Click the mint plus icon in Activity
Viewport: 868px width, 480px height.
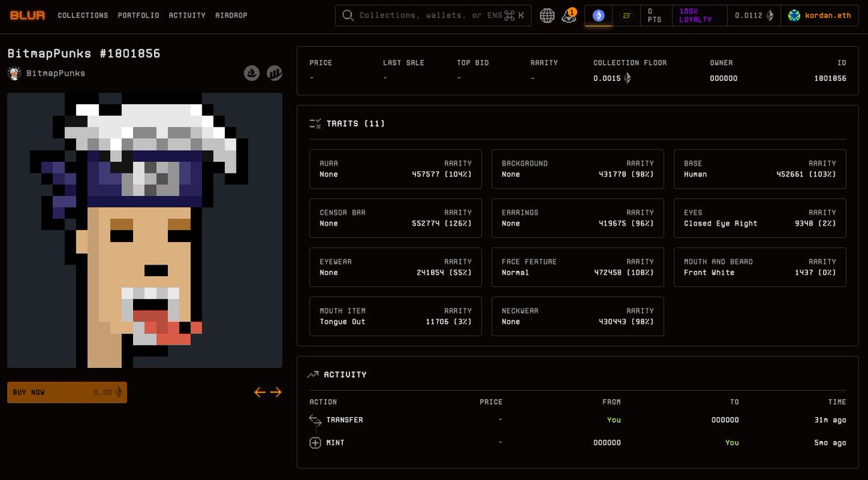coord(315,442)
